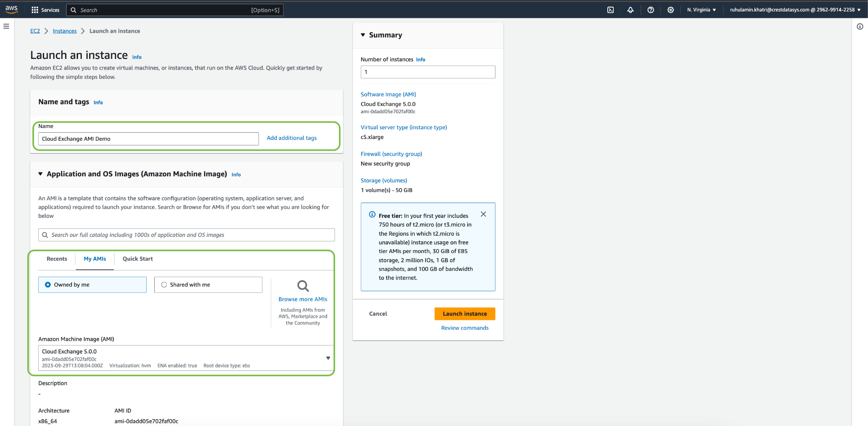The width and height of the screenshot is (868, 426).
Task: Click the 'New security group' text
Action: coord(385,164)
